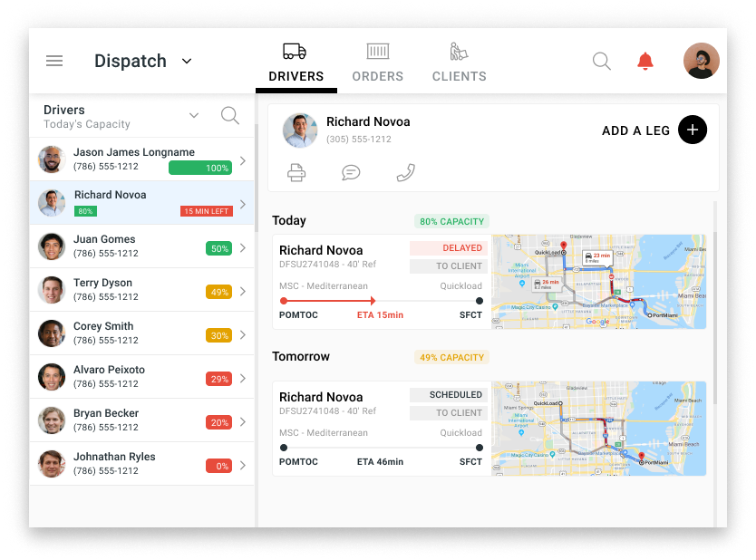Image resolution: width=756 pixels, height=560 pixels.
Task: Click the printer icon under Richard Novoa
Action: (296, 172)
